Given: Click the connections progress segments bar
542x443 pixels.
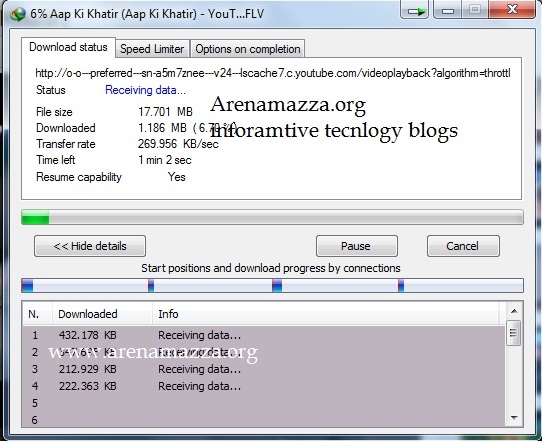Looking at the screenshot, I should (x=272, y=286).
